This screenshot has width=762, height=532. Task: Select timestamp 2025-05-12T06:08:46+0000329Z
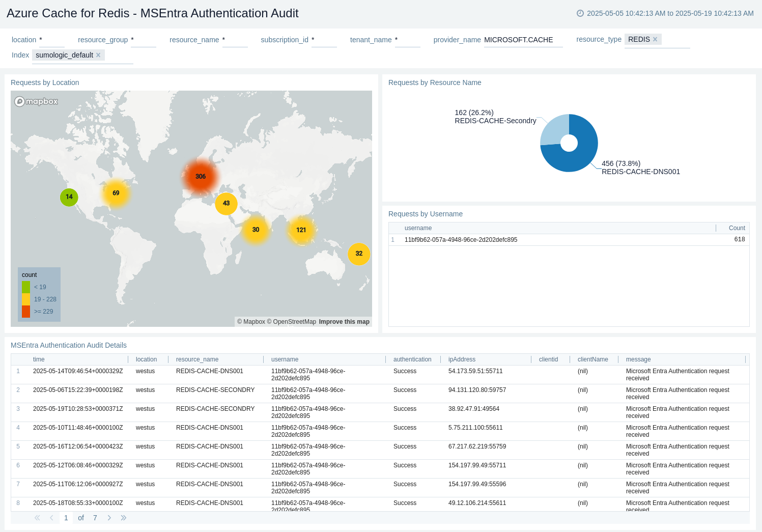[x=78, y=465]
